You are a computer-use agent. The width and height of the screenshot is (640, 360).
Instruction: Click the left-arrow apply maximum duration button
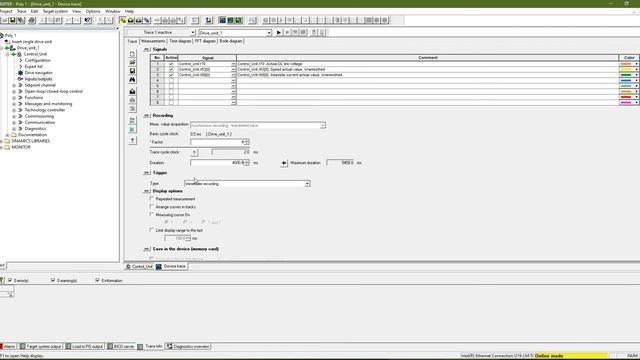point(284,163)
